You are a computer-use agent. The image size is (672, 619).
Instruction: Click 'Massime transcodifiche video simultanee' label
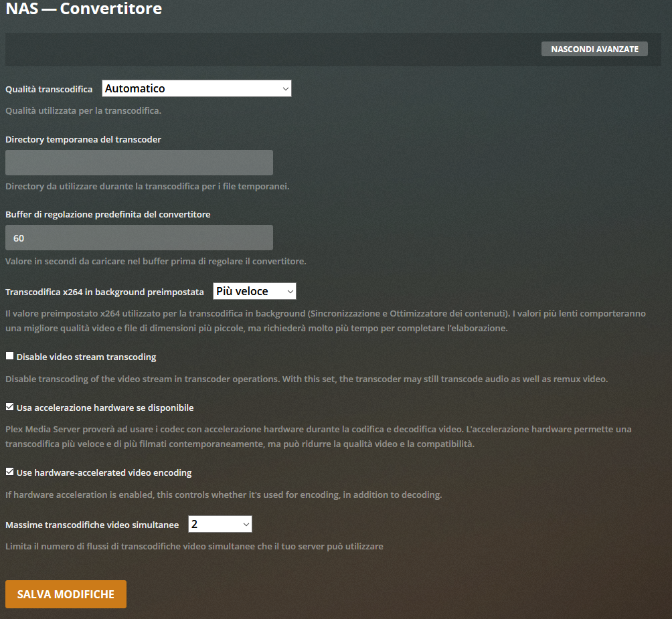click(x=92, y=525)
